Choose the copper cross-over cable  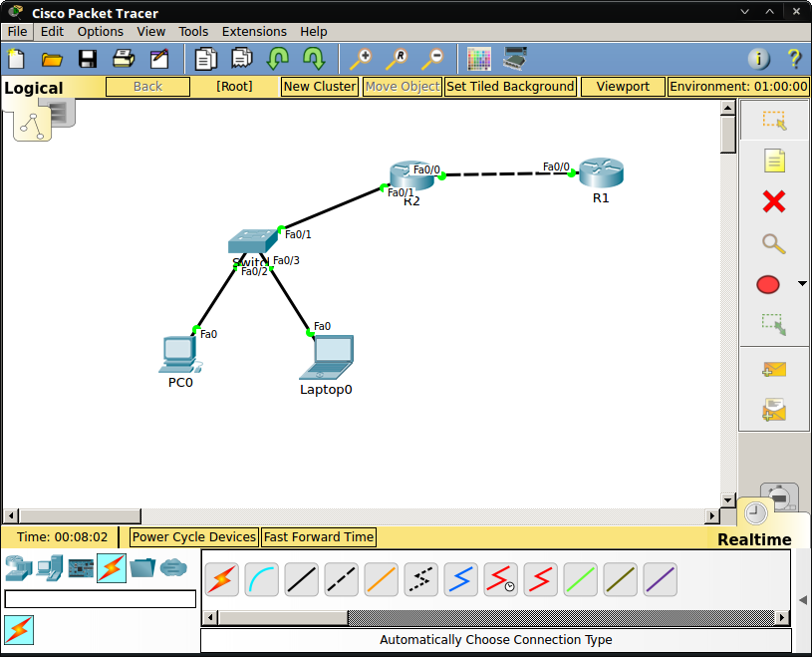coord(341,578)
